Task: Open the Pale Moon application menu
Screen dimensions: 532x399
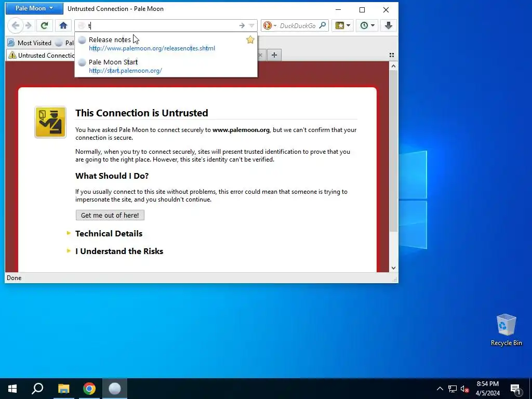Action: click(34, 8)
